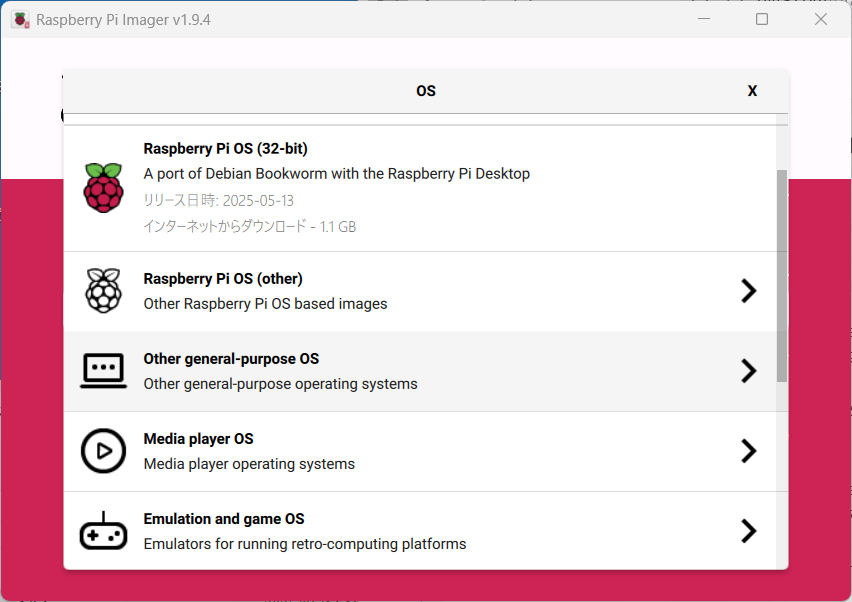Viewport: 852px width, 602px height.
Task: Click the release date 2025-05-13 line
Action: click(218, 200)
